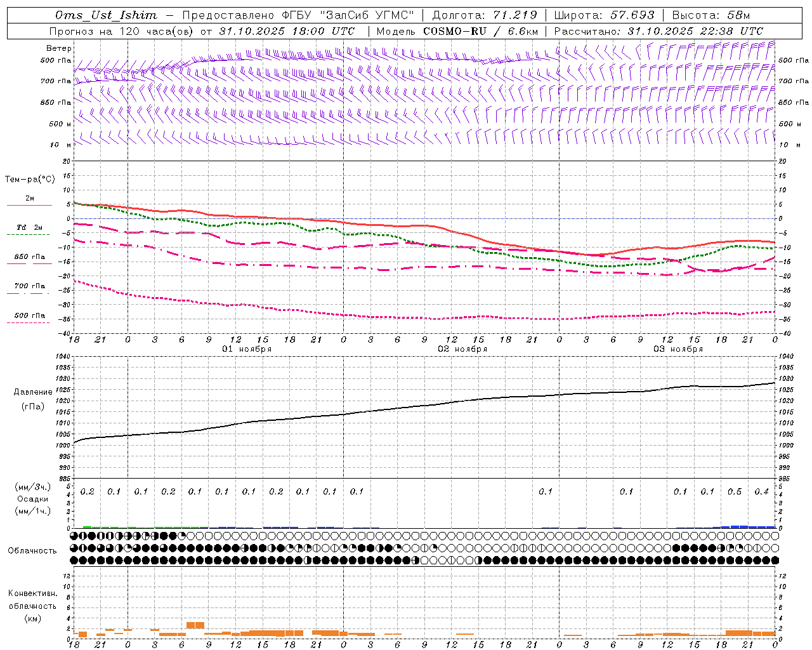
Task: Select the longitude value "Долгота: 71.219"
Action: pos(485,15)
